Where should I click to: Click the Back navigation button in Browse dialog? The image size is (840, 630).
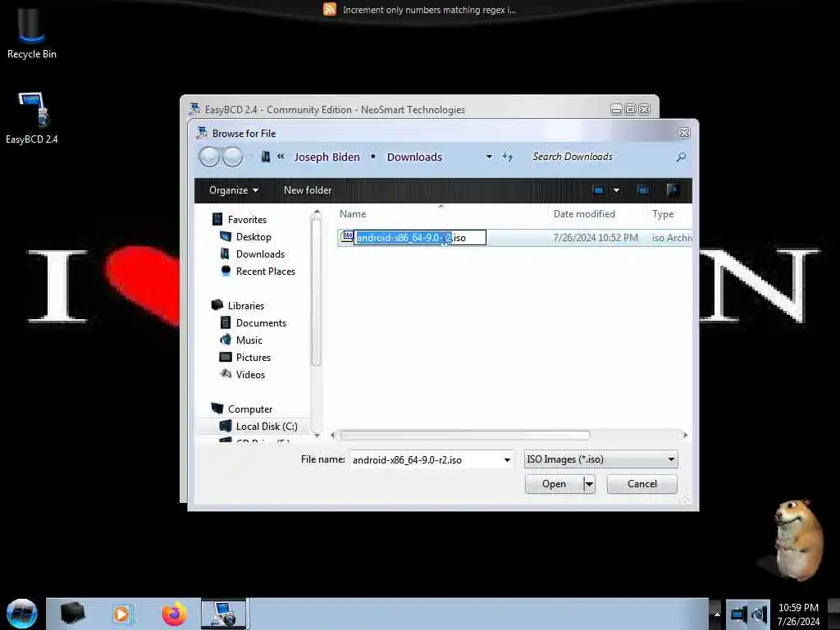[x=209, y=157]
